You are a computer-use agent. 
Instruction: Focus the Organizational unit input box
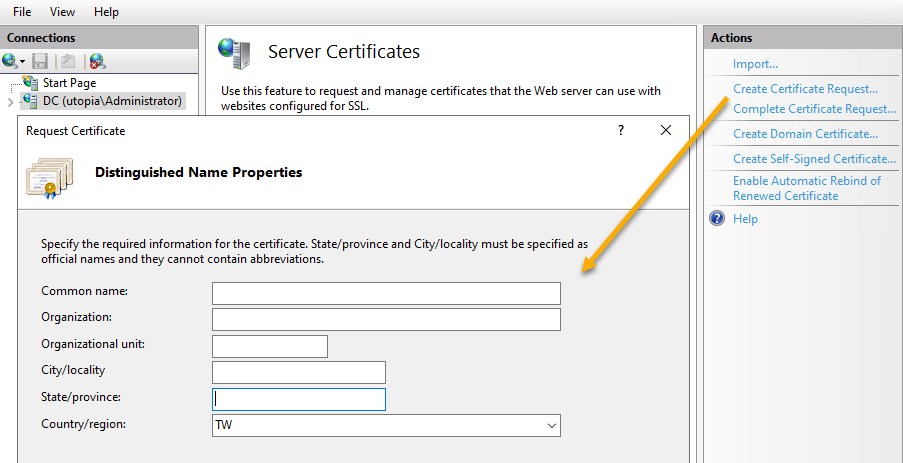click(x=270, y=346)
